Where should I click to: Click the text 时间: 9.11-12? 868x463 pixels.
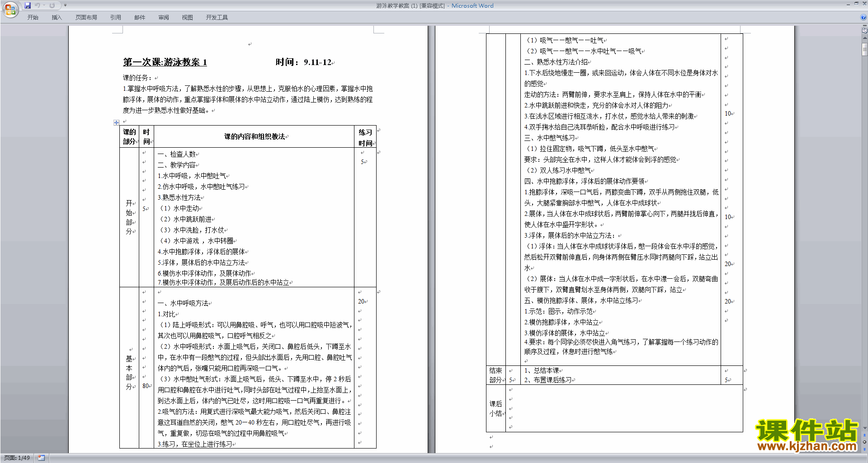[303, 62]
